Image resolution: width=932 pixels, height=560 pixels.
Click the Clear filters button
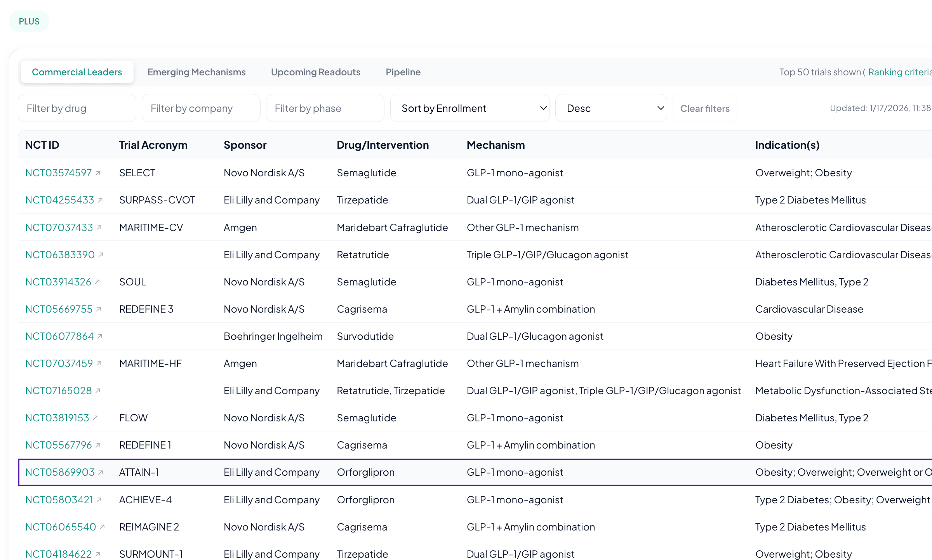704,108
